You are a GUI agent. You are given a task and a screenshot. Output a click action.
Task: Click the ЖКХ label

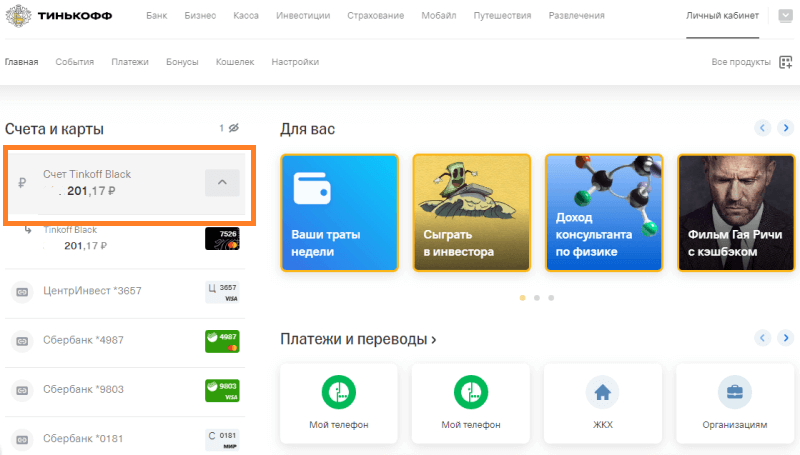click(x=603, y=425)
